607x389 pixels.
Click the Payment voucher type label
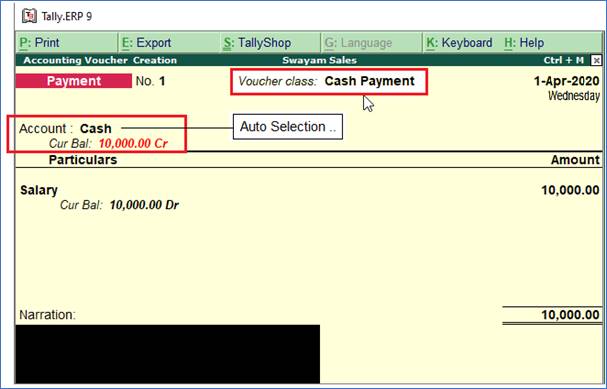click(x=74, y=81)
